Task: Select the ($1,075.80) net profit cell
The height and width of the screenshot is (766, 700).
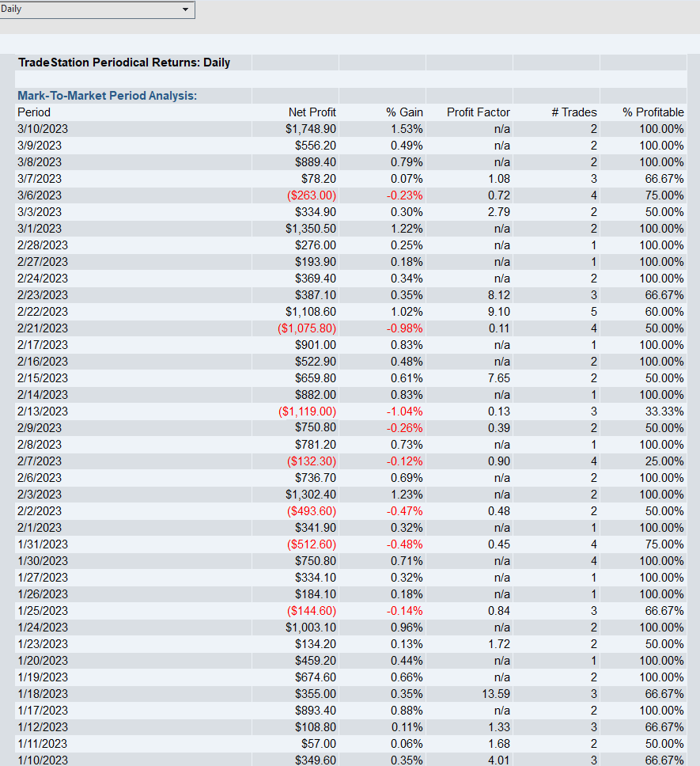Action: [307, 328]
